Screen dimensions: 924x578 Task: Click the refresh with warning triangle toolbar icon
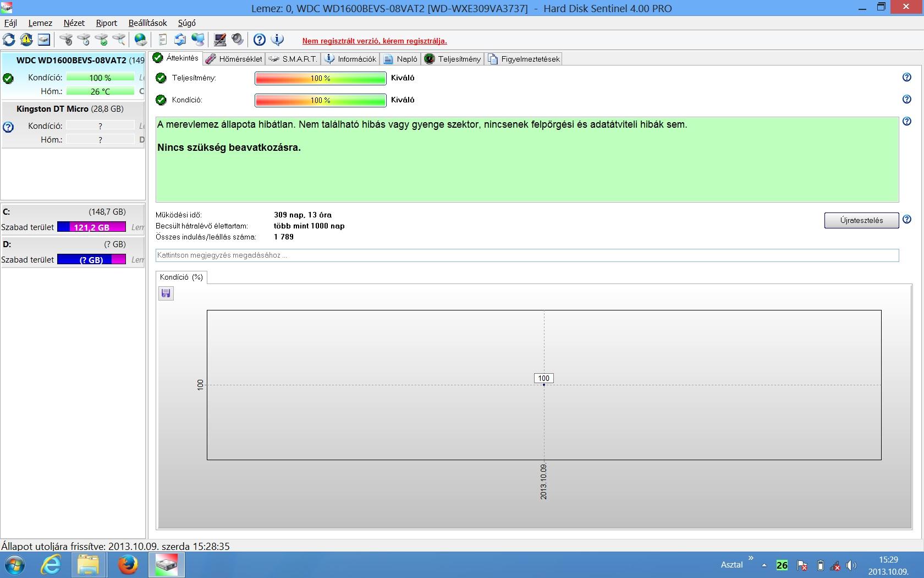(x=26, y=40)
